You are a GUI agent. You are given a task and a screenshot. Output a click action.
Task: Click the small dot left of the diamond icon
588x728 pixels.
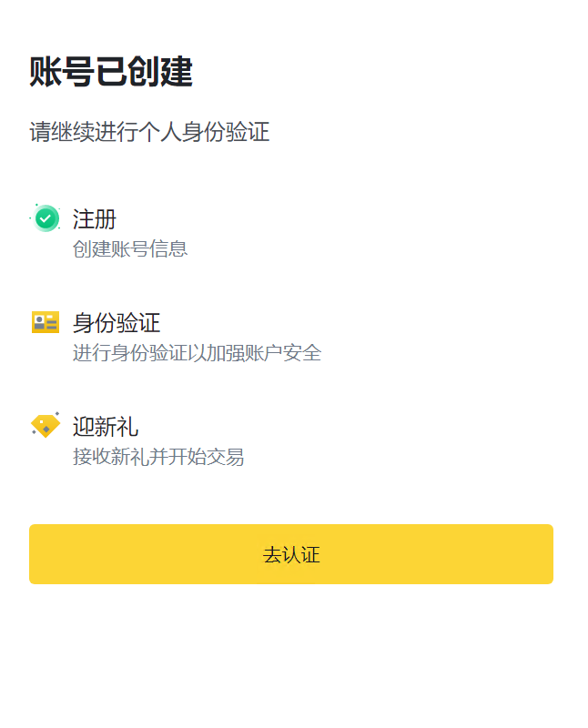34,431
